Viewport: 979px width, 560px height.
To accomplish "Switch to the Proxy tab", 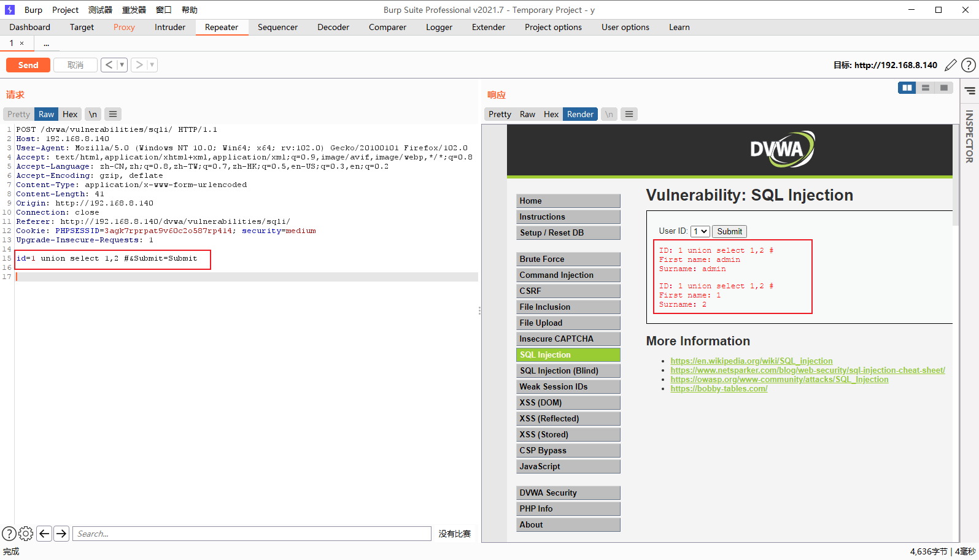I will 124,27.
